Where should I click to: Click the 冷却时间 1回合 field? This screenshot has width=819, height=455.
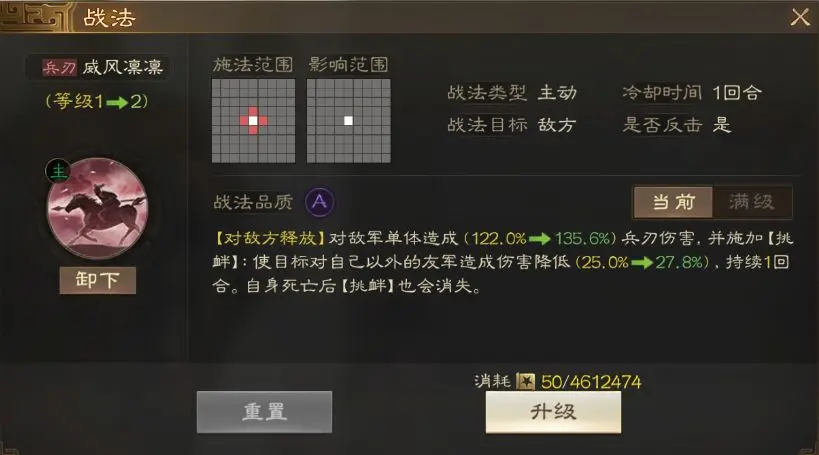pos(692,93)
